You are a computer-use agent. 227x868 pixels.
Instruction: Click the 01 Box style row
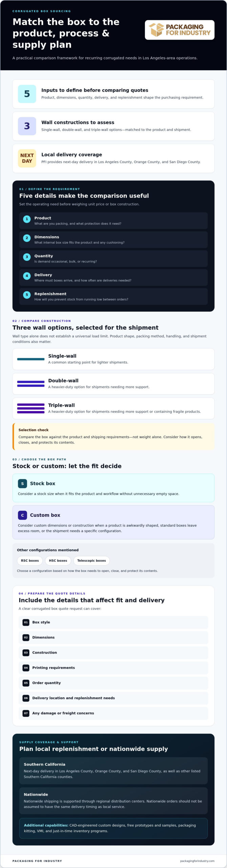point(113,622)
